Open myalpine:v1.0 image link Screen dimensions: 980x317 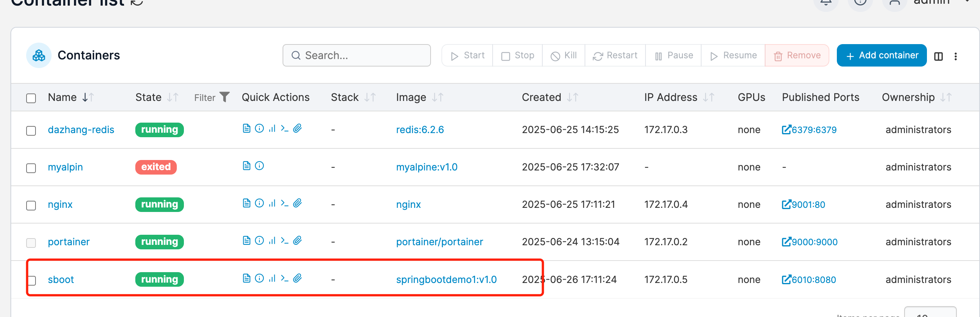coord(427,167)
